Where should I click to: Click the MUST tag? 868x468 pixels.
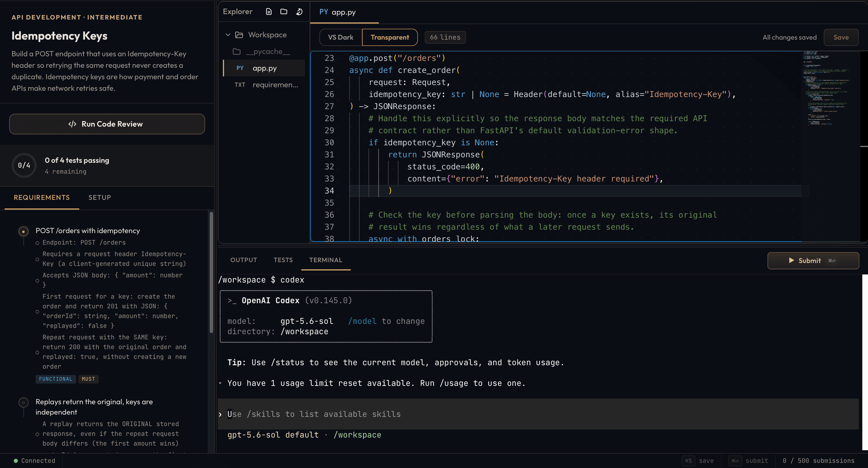[x=88, y=379]
